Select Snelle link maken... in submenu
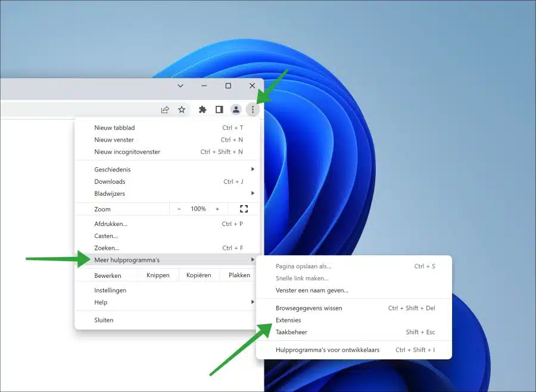This screenshot has height=392, width=536. click(x=354, y=278)
